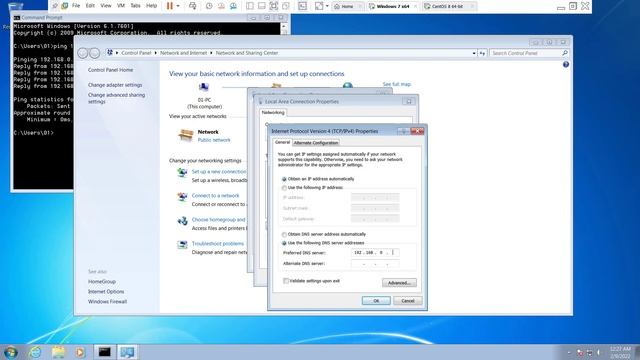Select the General tab in IPv4 Properties

point(282,142)
